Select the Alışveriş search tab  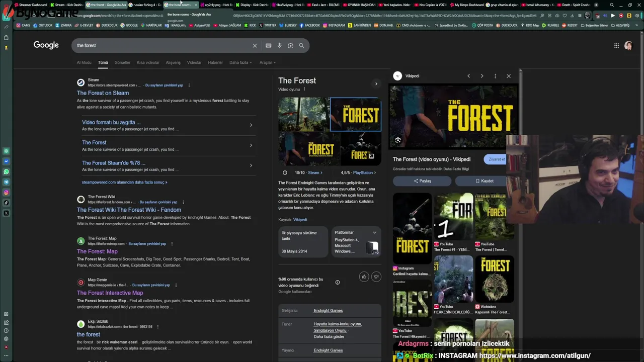(173, 63)
